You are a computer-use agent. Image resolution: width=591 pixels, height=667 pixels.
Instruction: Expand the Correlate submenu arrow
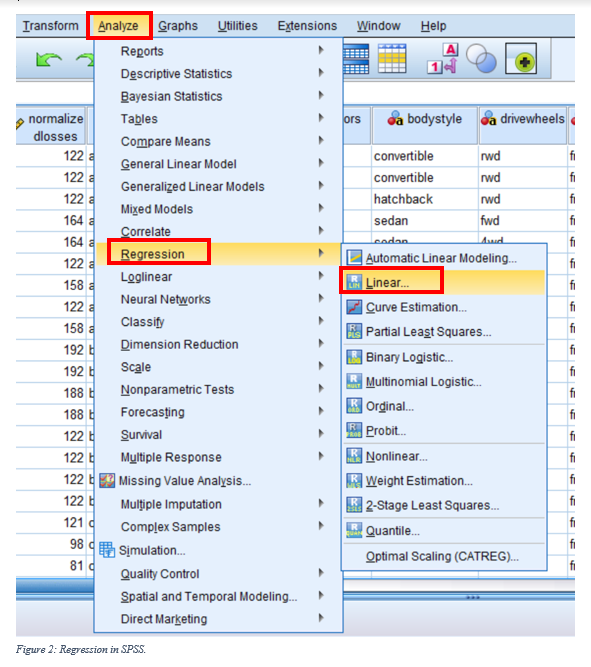(321, 231)
